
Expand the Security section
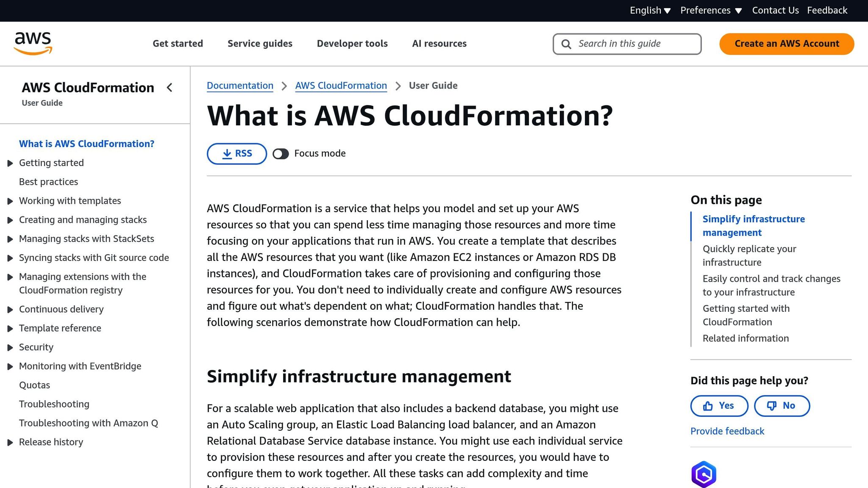tap(10, 348)
